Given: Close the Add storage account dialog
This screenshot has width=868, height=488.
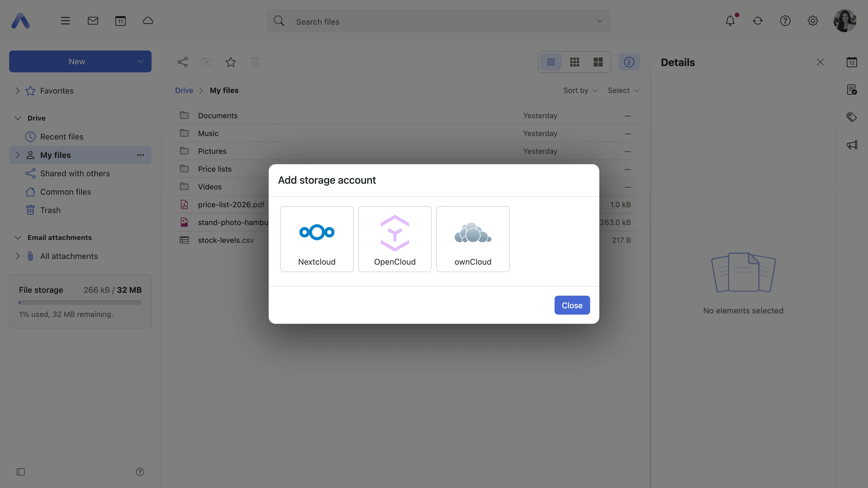Looking at the screenshot, I should tap(572, 305).
